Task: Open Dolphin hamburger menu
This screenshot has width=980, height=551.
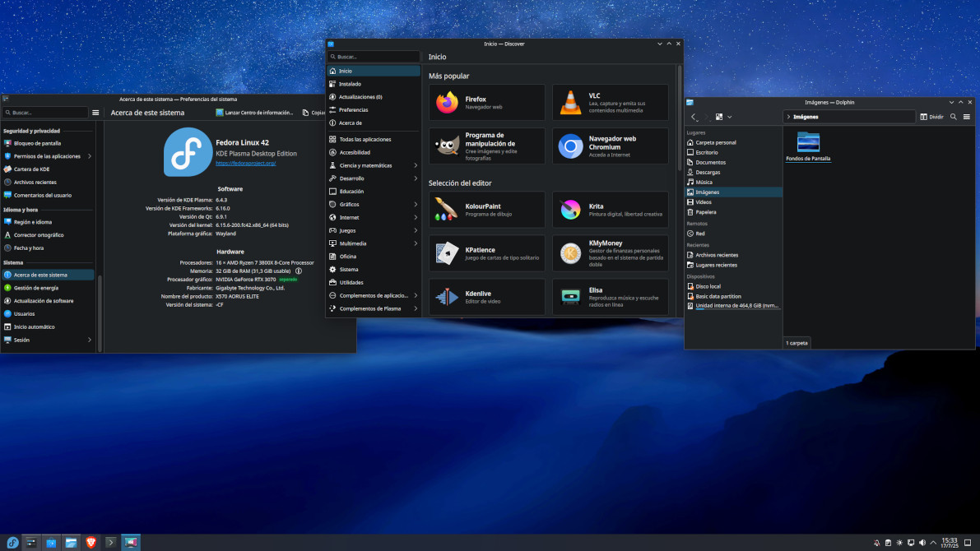Action: click(x=966, y=117)
